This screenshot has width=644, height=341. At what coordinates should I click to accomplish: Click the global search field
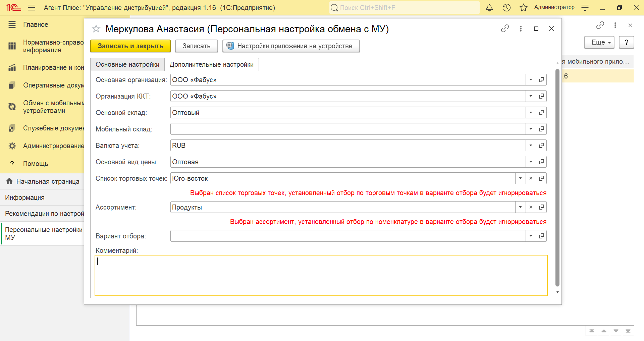[x=404, y=7]
